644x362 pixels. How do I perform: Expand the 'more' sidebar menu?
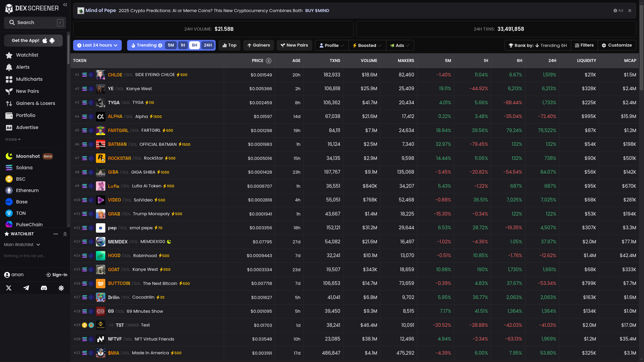(x=13, y=139)
